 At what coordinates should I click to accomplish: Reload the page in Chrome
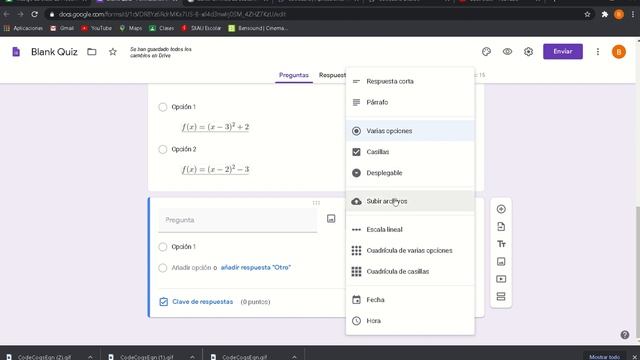point(34,14)
